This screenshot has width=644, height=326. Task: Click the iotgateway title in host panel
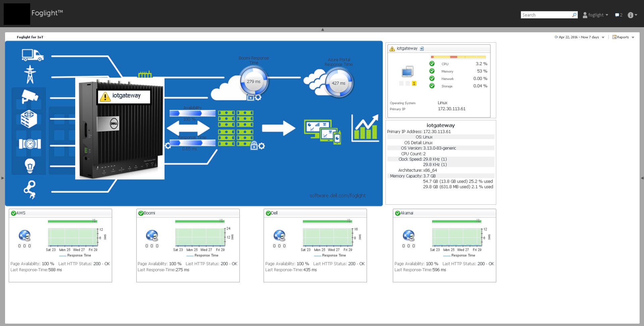click(x=407, y=48)
